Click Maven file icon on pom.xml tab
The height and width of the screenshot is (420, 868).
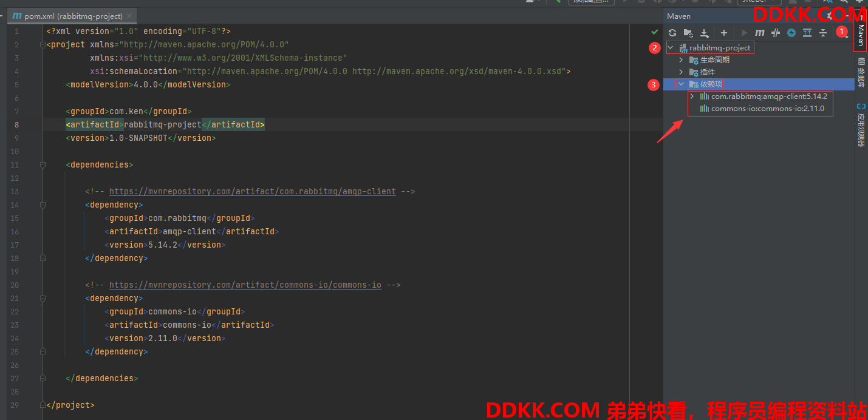[17, 16]
